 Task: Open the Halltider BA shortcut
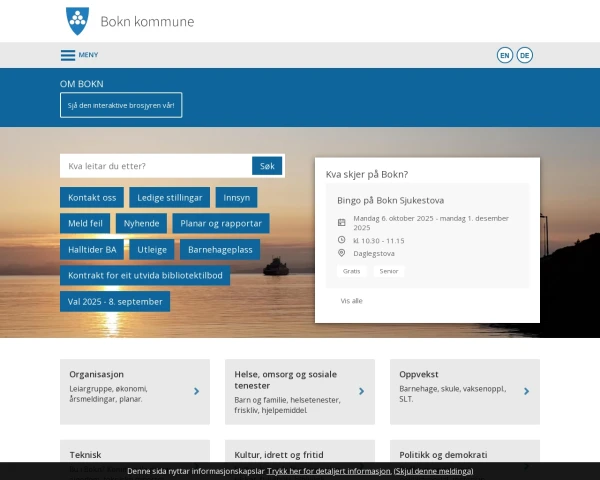coord(92,250)
